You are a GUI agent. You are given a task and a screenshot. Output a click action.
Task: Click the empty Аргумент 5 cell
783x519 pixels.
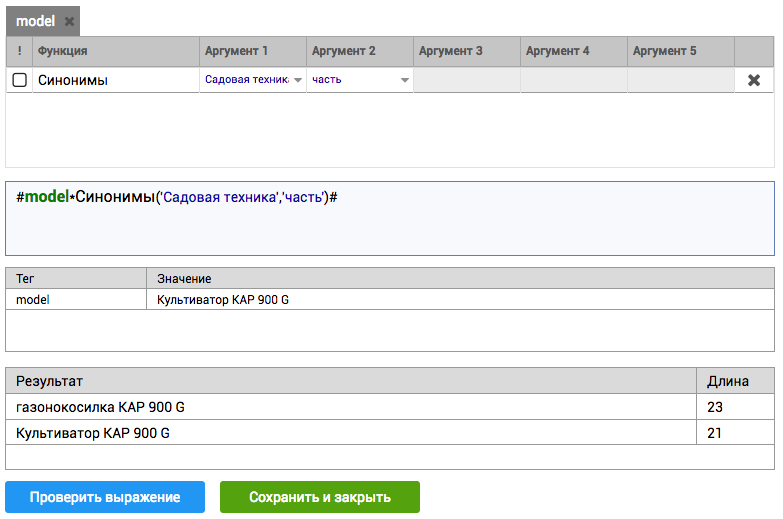coord(681,80)
